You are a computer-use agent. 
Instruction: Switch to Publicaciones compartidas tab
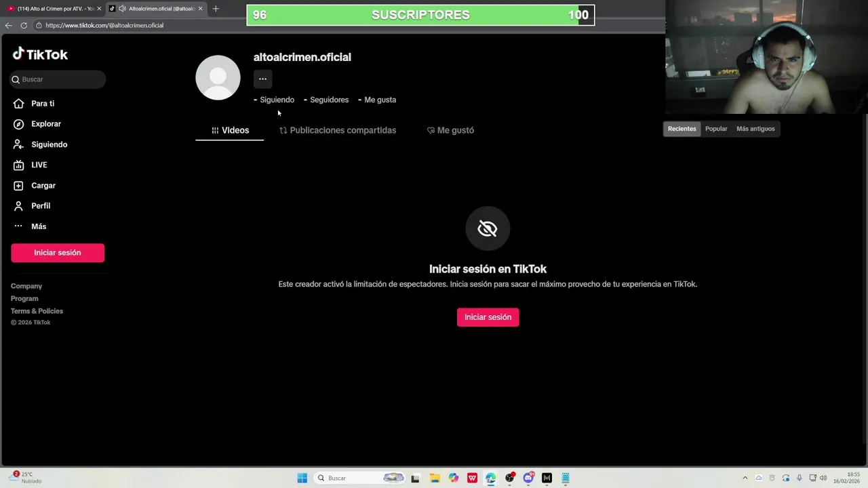click(338, 130)
